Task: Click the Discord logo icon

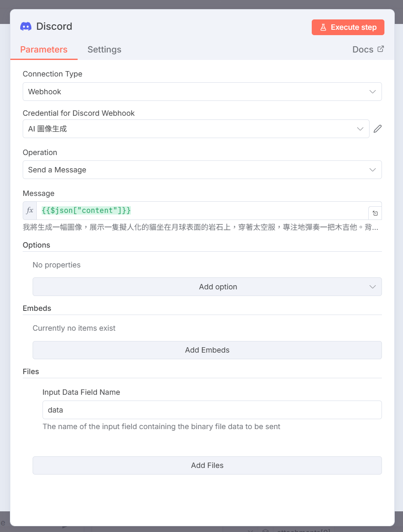Action: coord(26,26)
